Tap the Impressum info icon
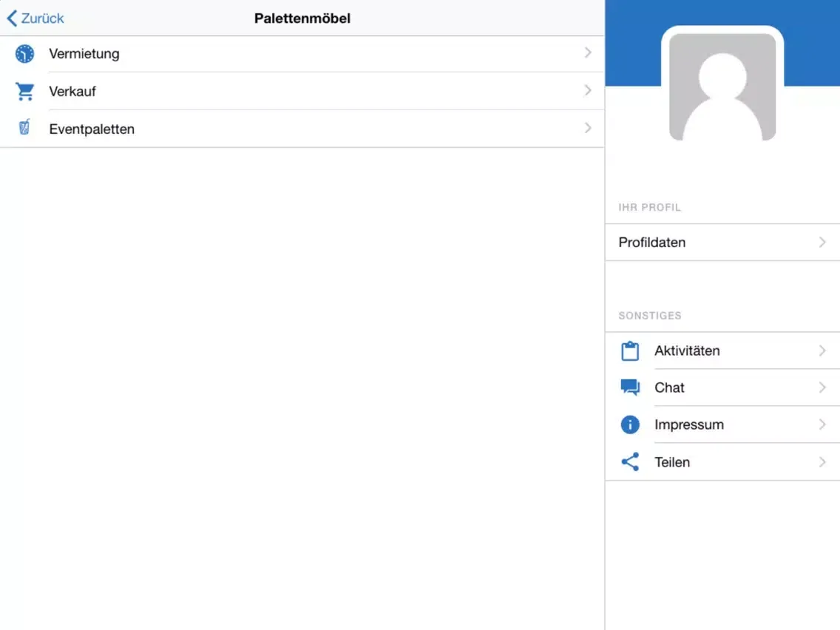840x630 pixels. (x=630, y=425)
